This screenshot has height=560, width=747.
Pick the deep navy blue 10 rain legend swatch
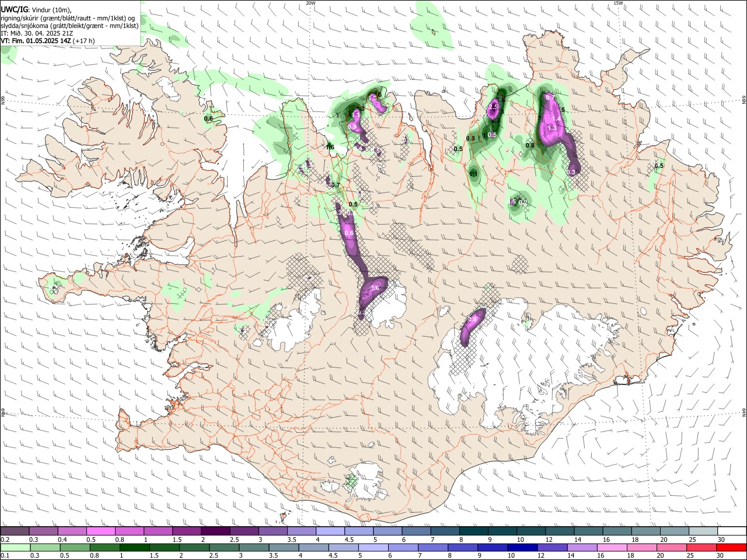point(522,548)
